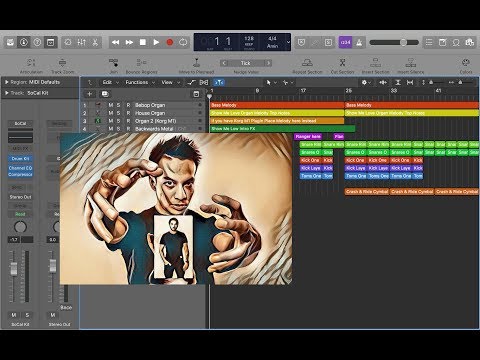Click the Insert Silence toolbar icon
The image size is (480, 360).
pyautogui.click(x=411, y=62)
